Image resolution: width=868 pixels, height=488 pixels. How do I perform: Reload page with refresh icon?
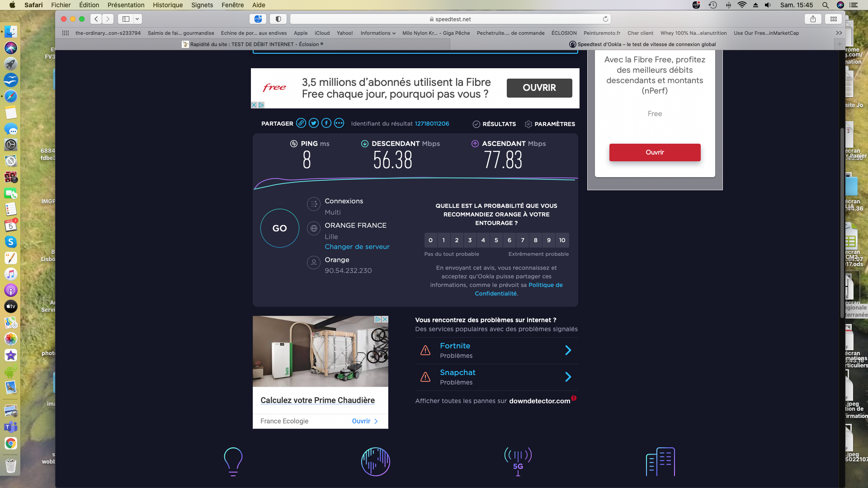tap(605, 19)
